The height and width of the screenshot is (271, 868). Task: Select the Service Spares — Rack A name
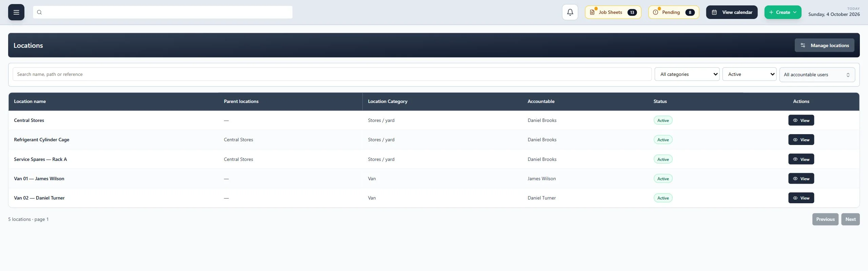(x=40, y=159)
